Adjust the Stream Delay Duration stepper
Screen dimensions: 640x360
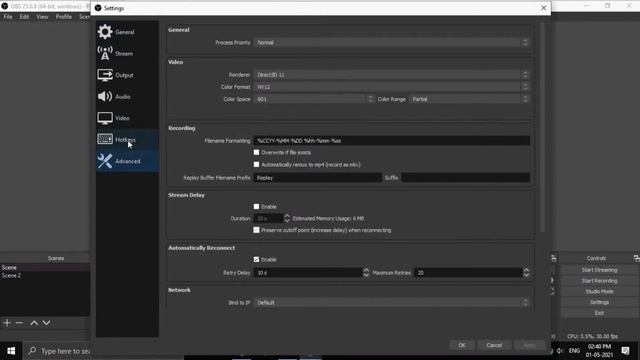pos(287,218)
